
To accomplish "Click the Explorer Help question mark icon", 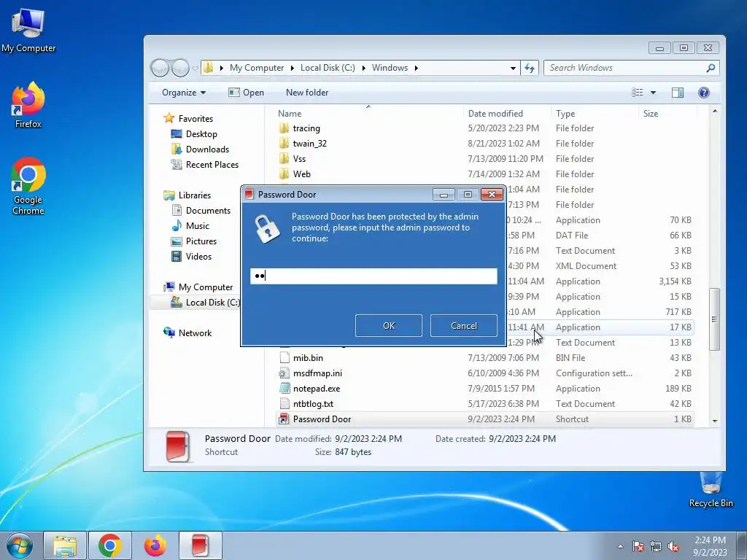I will click(x=704, y=93).
